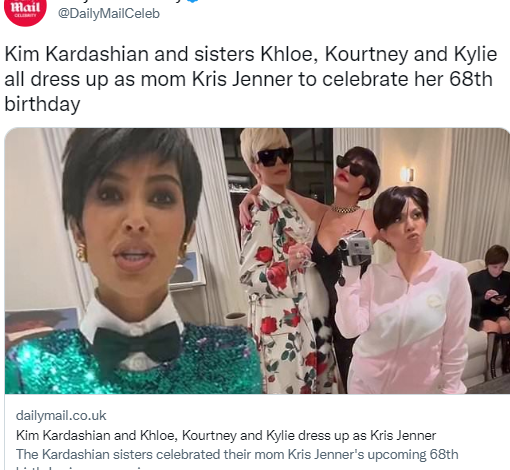The width and height of the screenshot is (510, 470).
Task: Click the camcorder held in the photo
Action: coord(355,247)
